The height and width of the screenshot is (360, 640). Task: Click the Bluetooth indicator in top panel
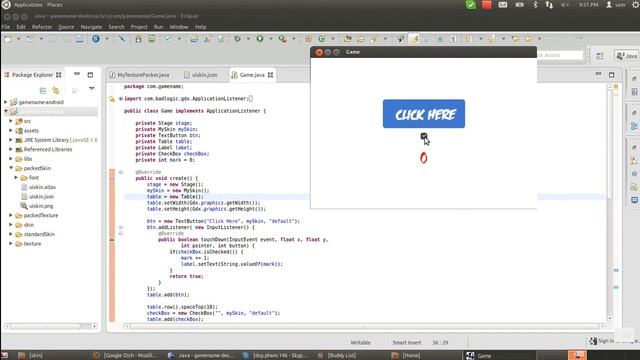click(x=535, y=5)
